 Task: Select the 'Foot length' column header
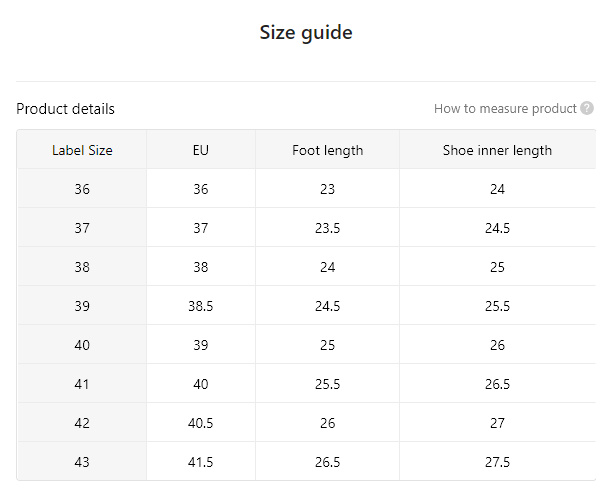[327, 150]
